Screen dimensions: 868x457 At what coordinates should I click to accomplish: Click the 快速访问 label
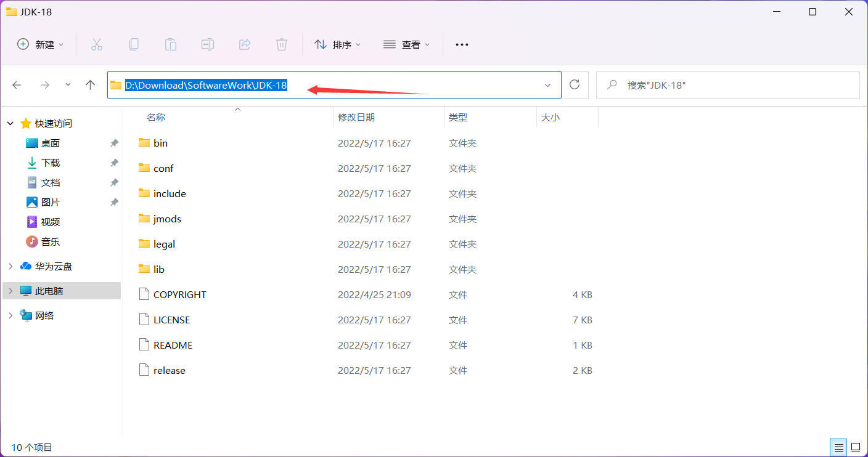point(54,123)
